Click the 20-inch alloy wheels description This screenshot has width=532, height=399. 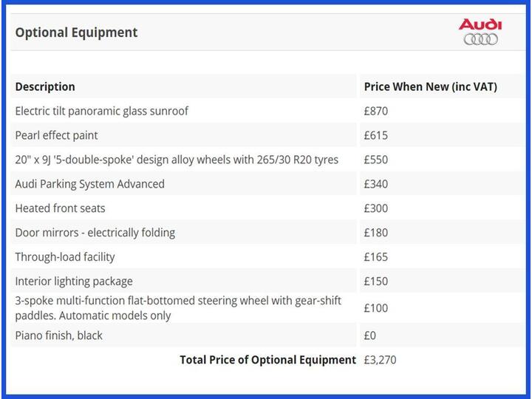[x=177, y=160]
